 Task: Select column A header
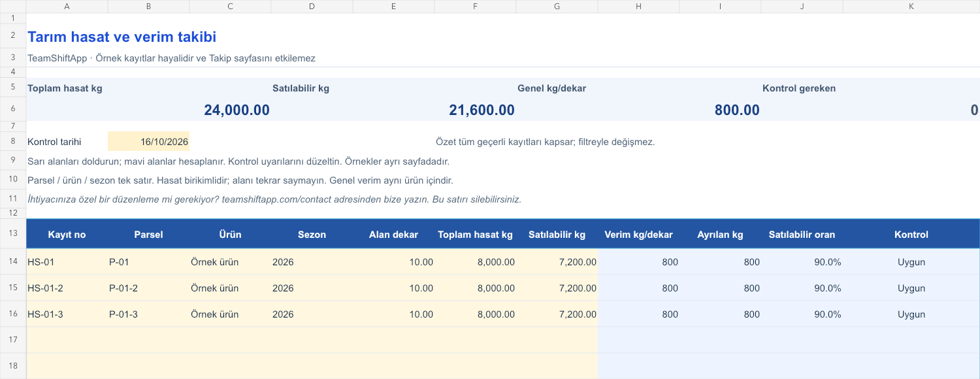[67, 6]
